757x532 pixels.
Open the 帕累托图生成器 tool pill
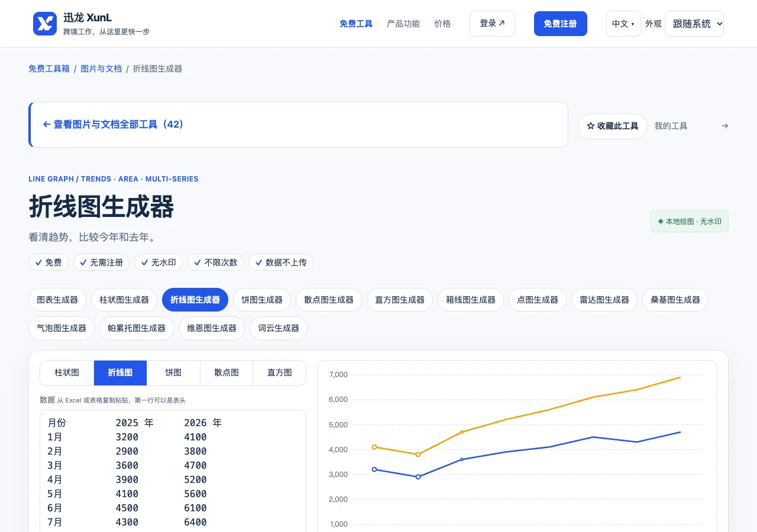[x=137, y=328]
